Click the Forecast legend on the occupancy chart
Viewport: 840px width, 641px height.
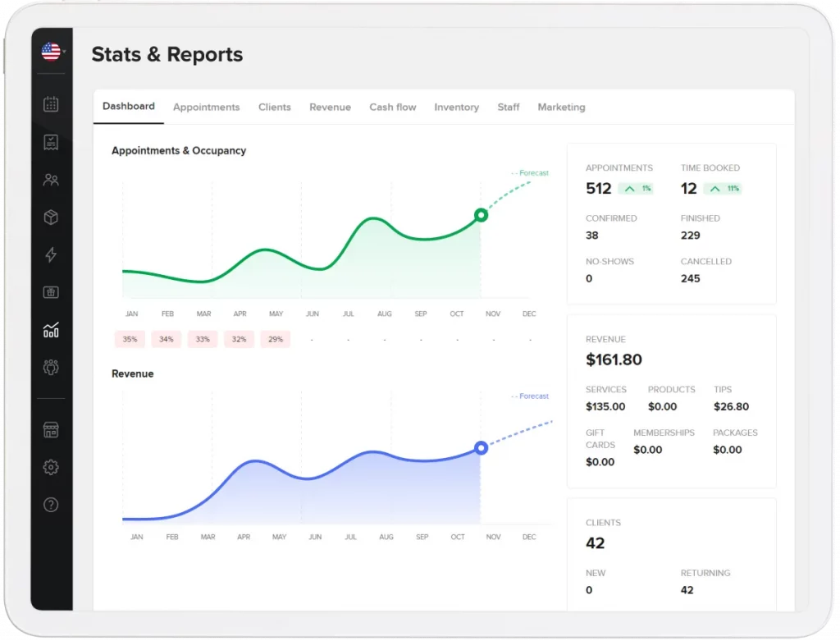tap(529, 173)
